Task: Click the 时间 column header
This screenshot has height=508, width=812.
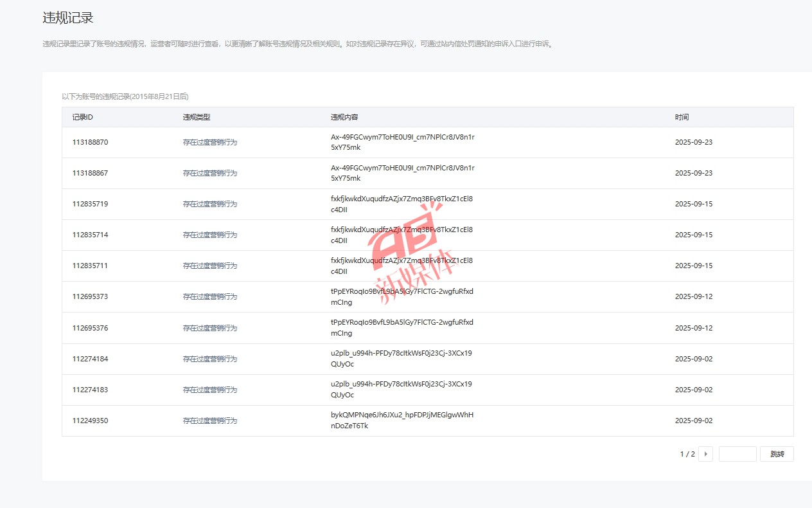Action: coord(682,117)
